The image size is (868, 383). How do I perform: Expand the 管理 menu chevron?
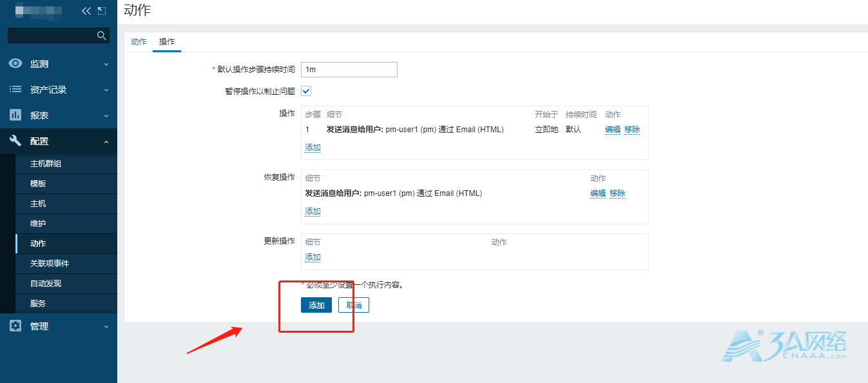106,327
